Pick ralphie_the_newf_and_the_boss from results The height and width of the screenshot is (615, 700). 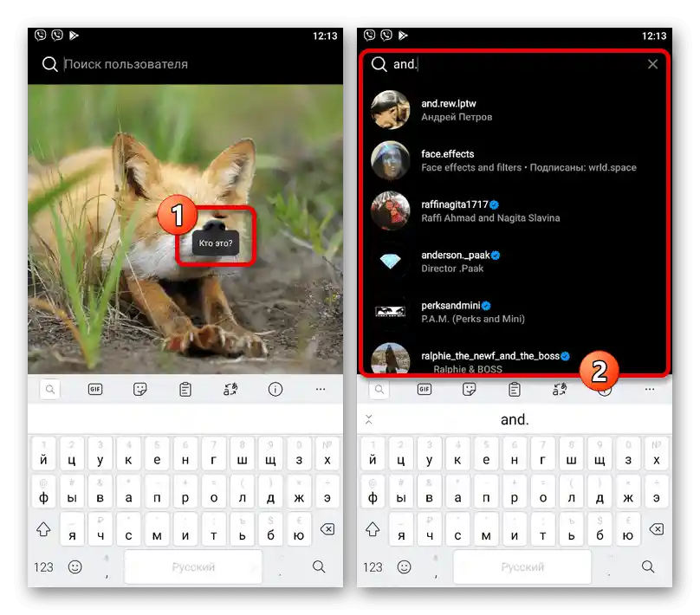click(x=515, y=359)
